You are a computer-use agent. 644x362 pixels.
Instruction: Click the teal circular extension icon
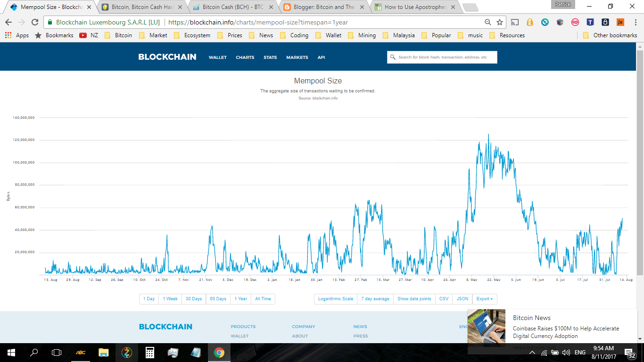[x=545, y=22]
